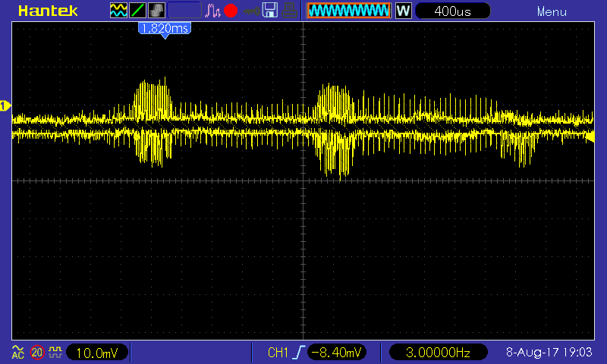Select the green diagonal line vector icon

138,11
